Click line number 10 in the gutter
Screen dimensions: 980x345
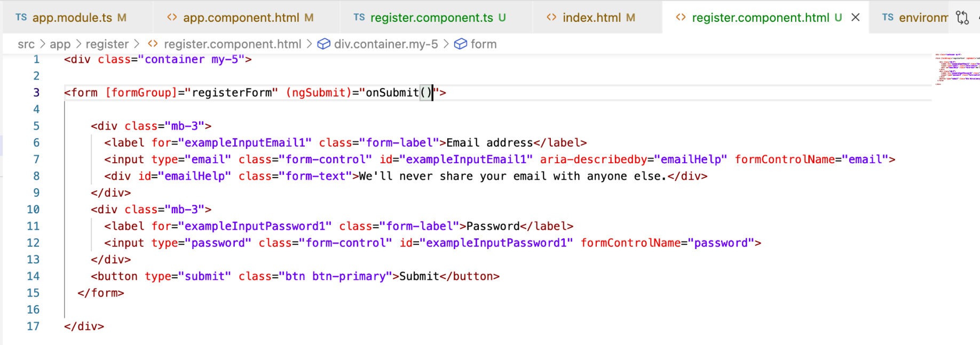pos(33,210)
